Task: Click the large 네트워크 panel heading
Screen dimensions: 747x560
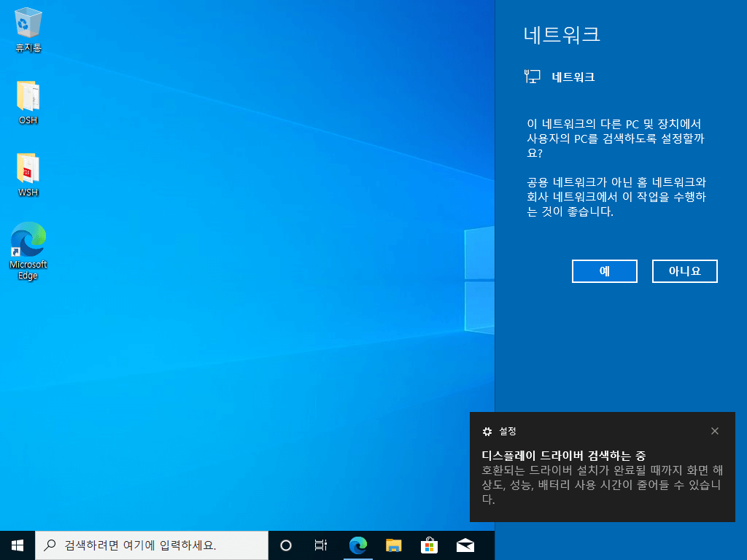Action: pos(562,34)
